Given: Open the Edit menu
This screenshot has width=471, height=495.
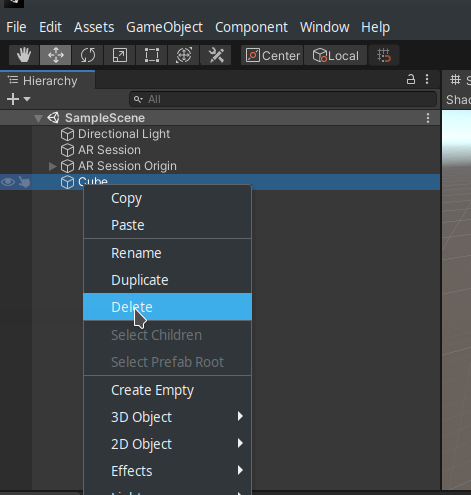Looking at the screenshot, I should (x=50, y=27).
